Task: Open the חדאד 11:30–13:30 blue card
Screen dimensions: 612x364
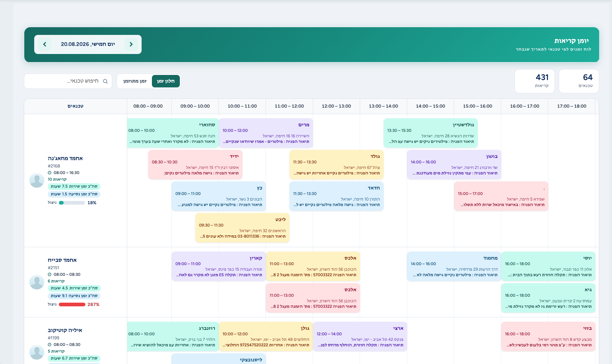Action: (x=337, y=196)
